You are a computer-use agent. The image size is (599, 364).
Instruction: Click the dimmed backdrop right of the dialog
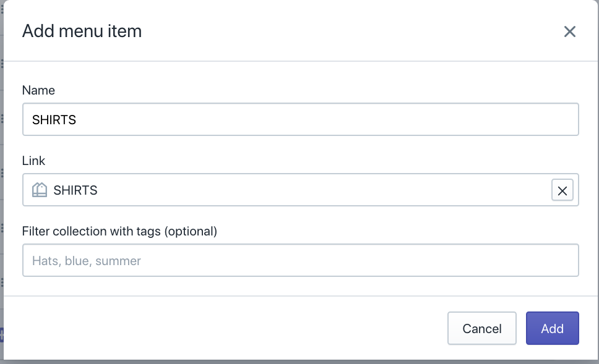597,185
